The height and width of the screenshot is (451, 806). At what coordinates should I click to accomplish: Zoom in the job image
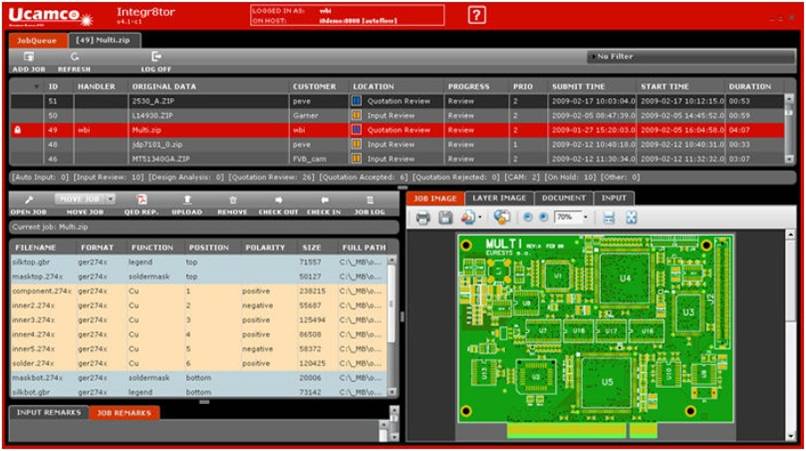543,218
